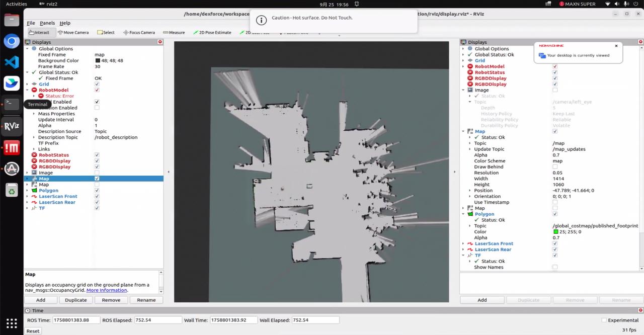This screenshot has height=335, width=644.
Task: Open Terminal from the dock
Action: (x=12, y=104)
